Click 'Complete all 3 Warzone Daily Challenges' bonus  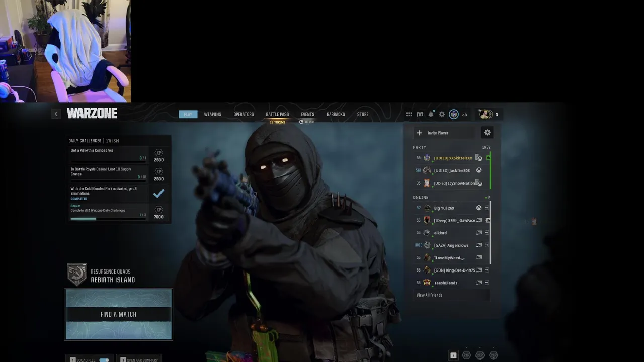click(x=109, y=212)
